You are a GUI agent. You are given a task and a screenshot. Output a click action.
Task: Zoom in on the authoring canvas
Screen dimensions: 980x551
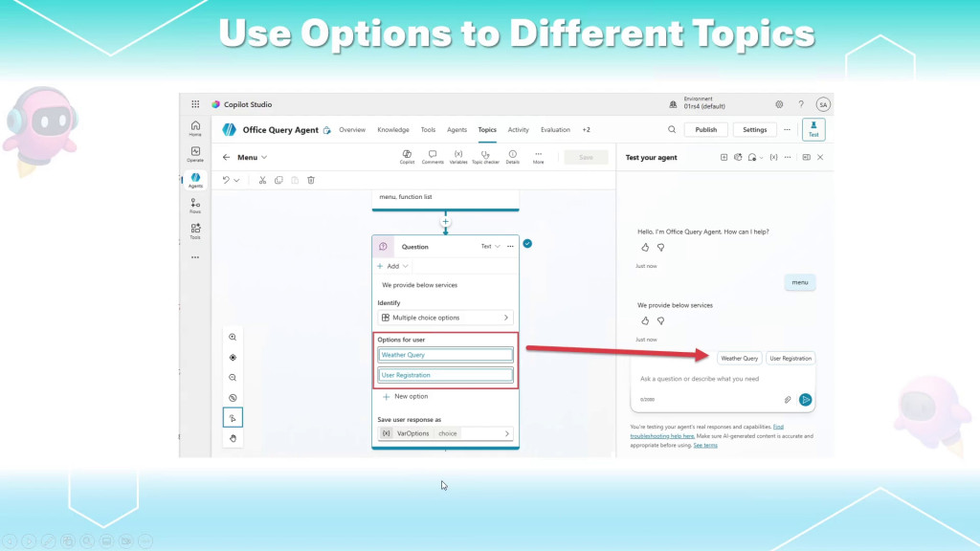(233, 338)
